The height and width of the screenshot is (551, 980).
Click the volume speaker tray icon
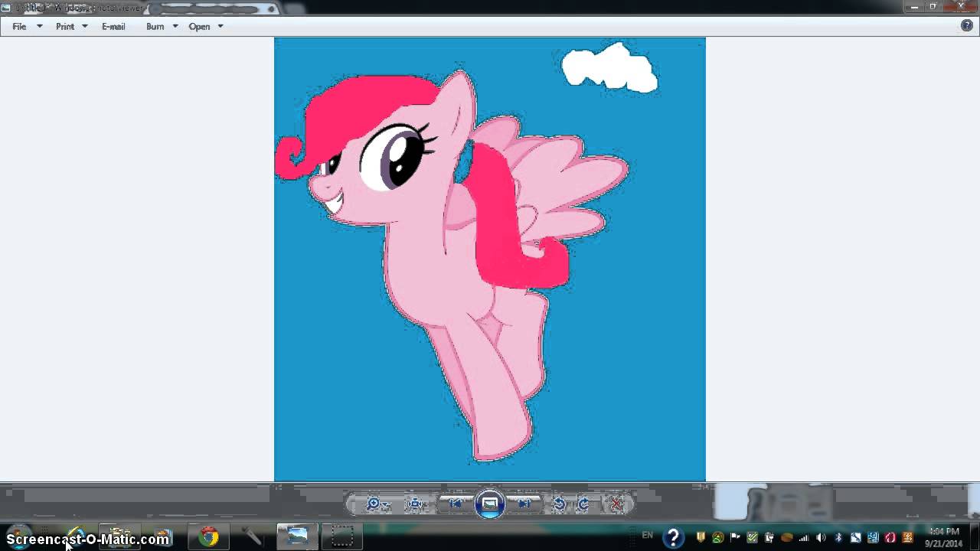click(821, 537)
